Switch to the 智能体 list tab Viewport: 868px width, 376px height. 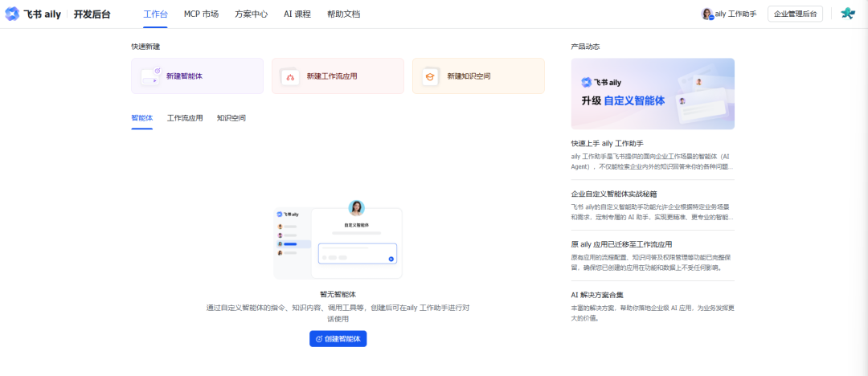pos(141,118)
